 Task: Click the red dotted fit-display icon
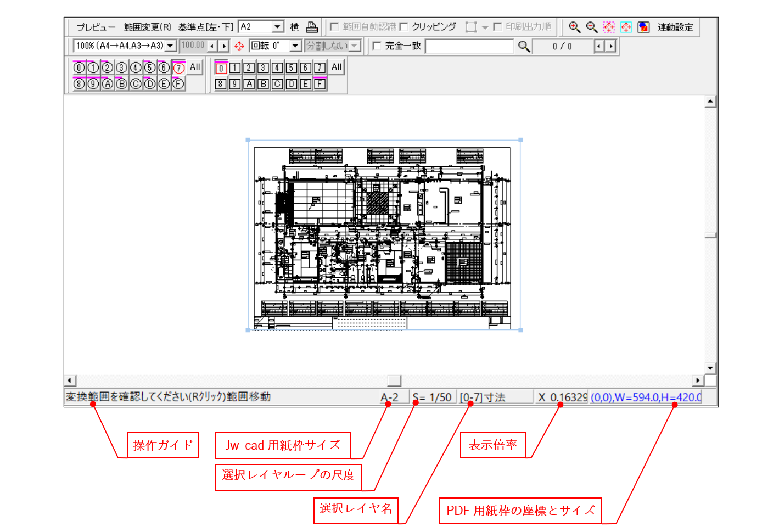click(608, 27)
